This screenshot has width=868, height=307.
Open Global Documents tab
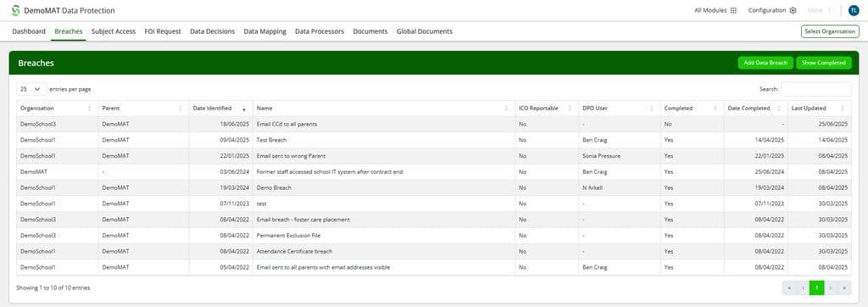(425, 31)
